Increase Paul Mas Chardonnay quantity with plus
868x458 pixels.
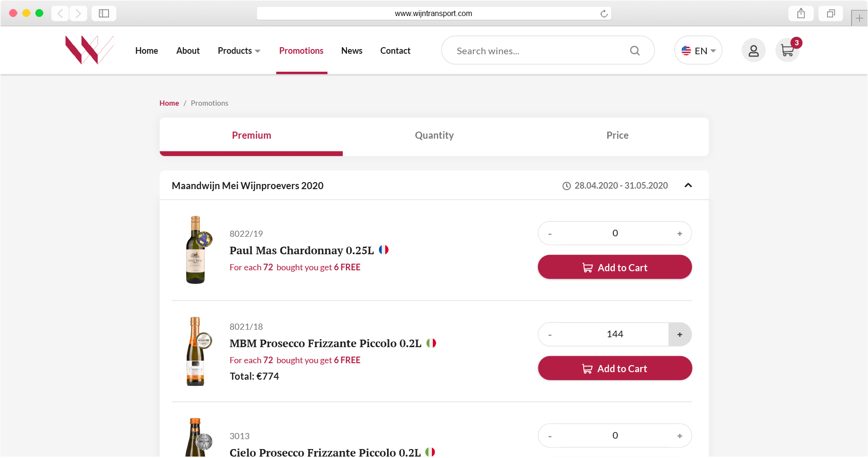[x=679, y=233]
